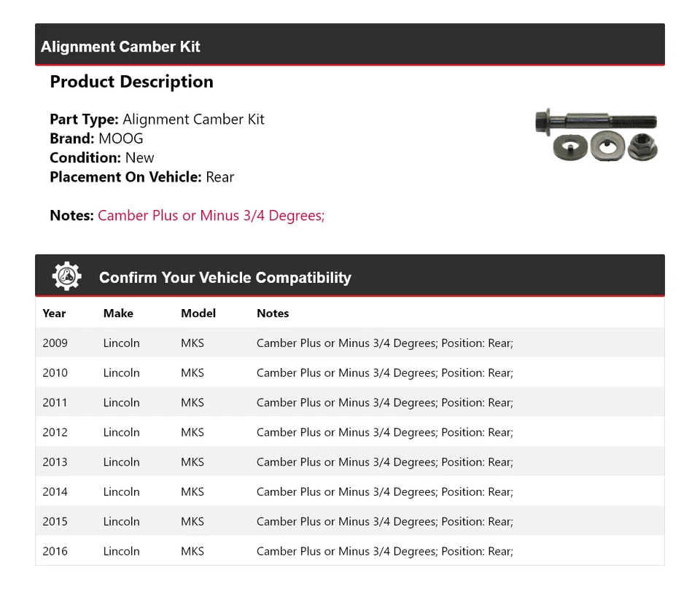700x589 pixels.
Task: Click the Year cell showing 2013
Action: point(55,461)
